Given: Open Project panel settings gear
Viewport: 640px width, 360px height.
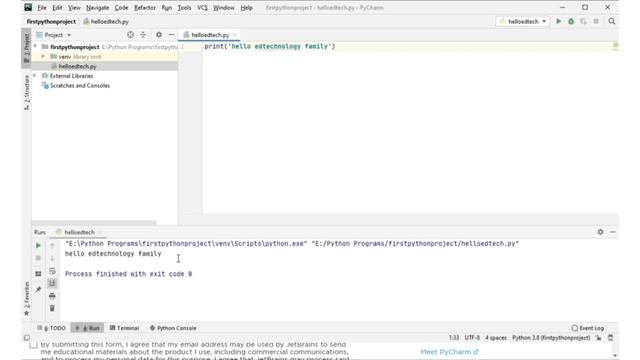Looking at the screenshot, I should (159, 35).
